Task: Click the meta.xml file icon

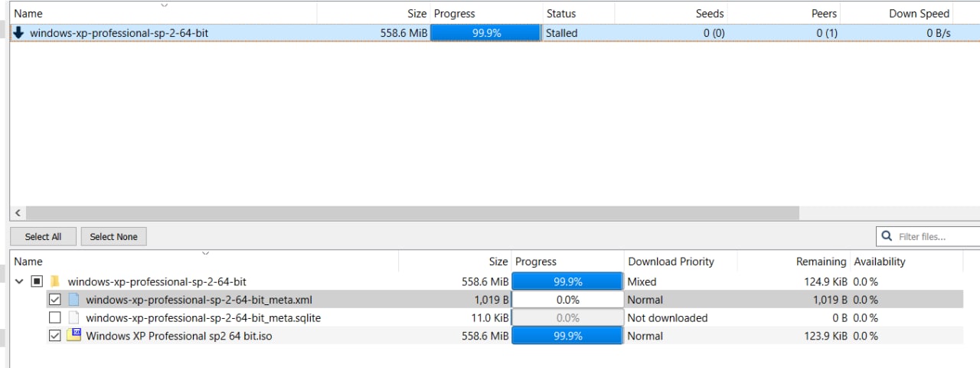Action: tap(73, 300)
